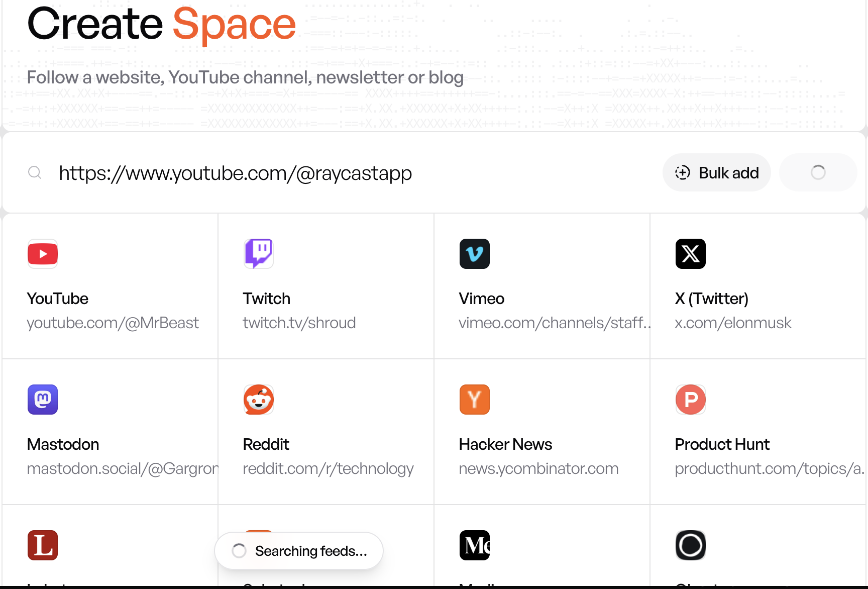Select the Vimeo card title

point(482,299)
